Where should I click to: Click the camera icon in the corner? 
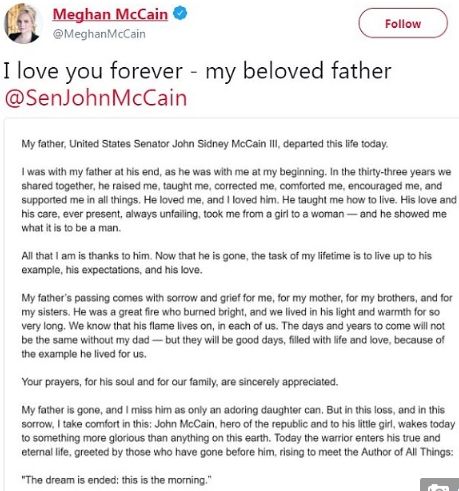[x=439, y=485]
